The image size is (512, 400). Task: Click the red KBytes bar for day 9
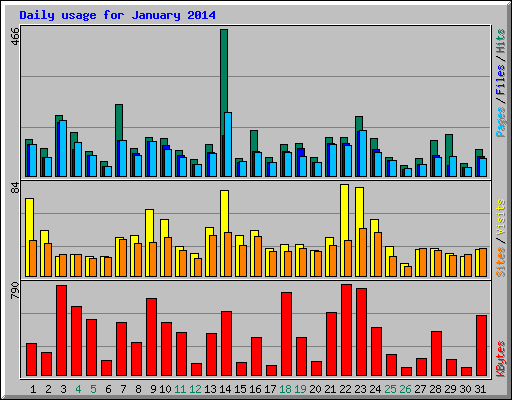tap(152, 337)
